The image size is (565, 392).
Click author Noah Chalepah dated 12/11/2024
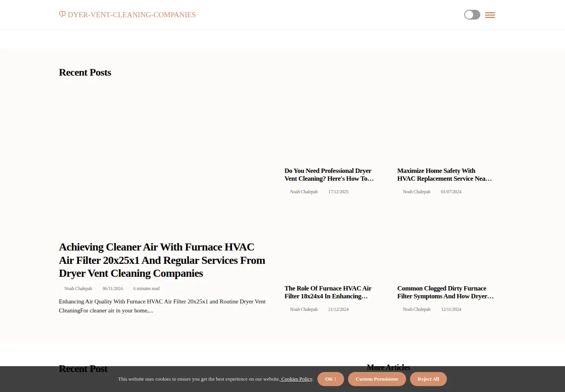(416, 309)
